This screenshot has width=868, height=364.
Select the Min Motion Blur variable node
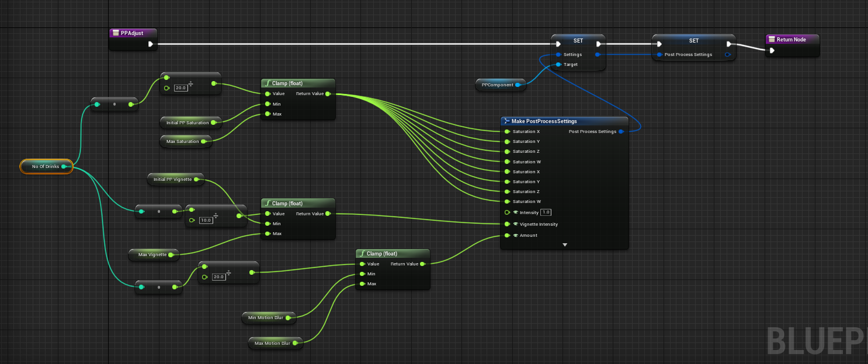tap(269, 318)
